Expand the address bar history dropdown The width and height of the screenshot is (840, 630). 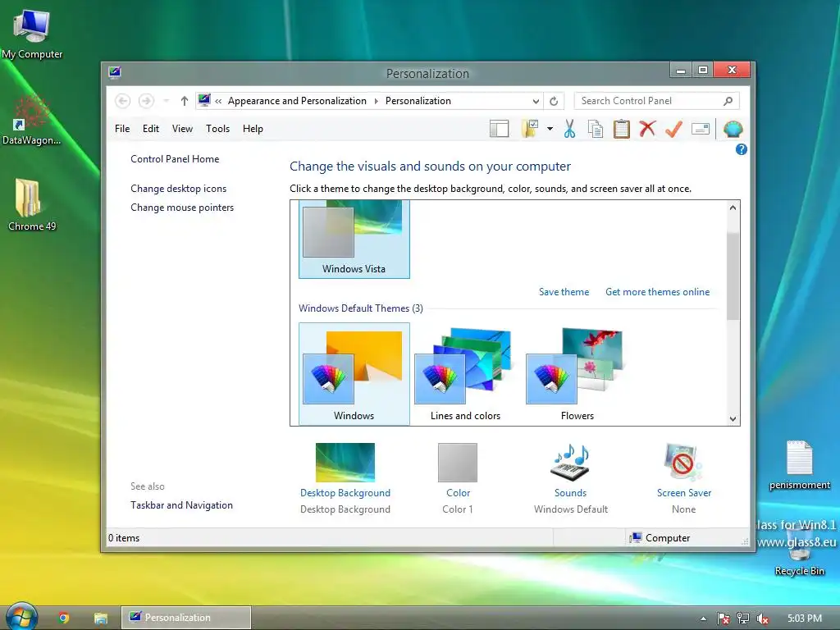click(x=536, y=101)
